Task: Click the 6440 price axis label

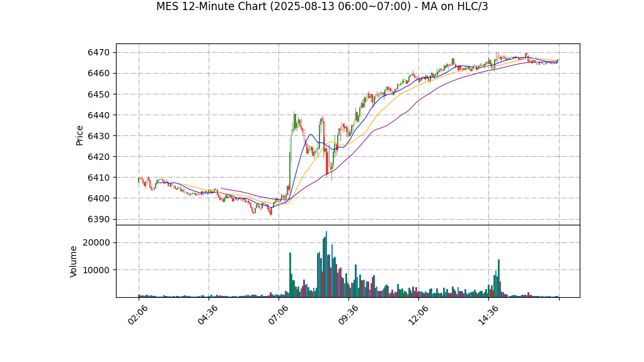Action: pos(98,115)
